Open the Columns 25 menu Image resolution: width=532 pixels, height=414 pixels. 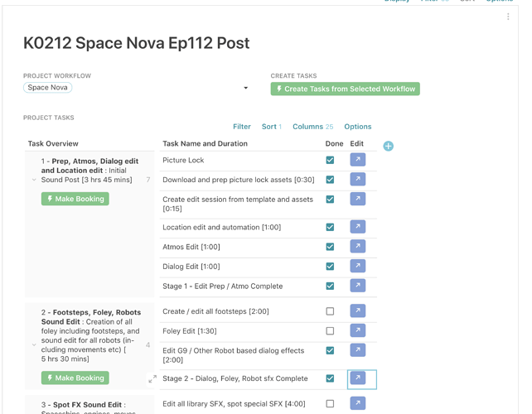click(x=313, y=127)
